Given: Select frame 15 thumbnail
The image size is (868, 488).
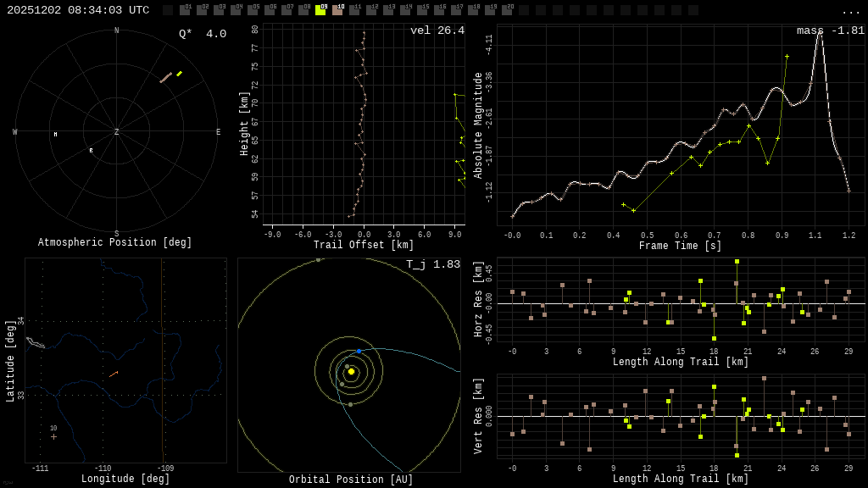Looking at the screenshot, I should pyautogui.click(x=422, y=11).
